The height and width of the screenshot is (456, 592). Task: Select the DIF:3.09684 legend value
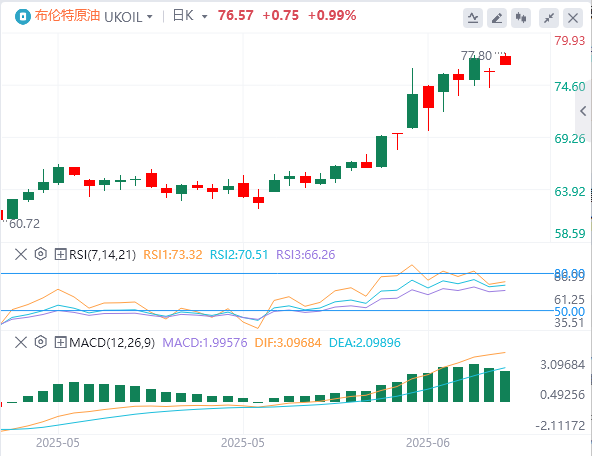pyautogui.click(x=288, y=343)
